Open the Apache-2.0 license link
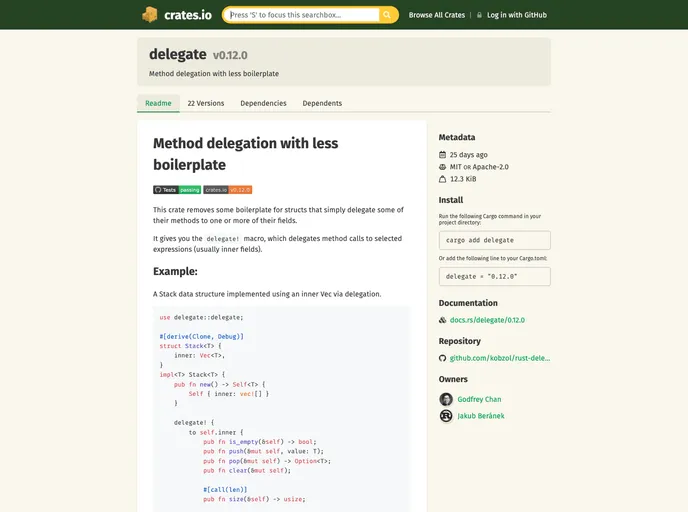The image size is (688, 512). (x=491, y=167)
